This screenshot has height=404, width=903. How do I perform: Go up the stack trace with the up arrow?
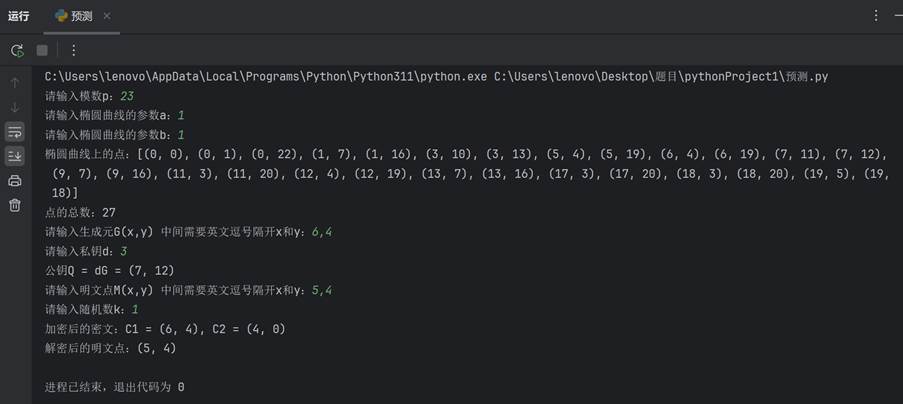point(15,83)
